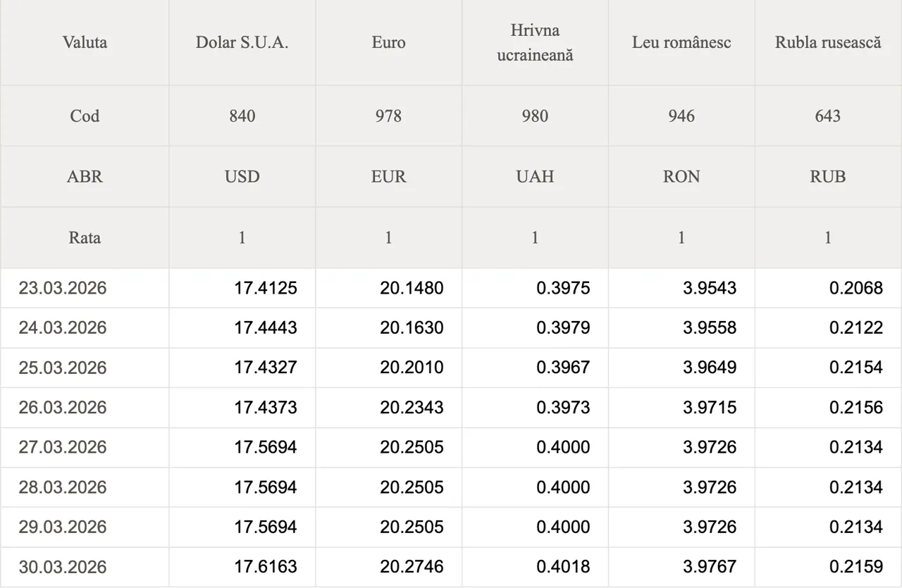This screenshot has height=588, width=902.
Task: Select the Hrivna ucraineană header cell
Action: coord(535,42)
